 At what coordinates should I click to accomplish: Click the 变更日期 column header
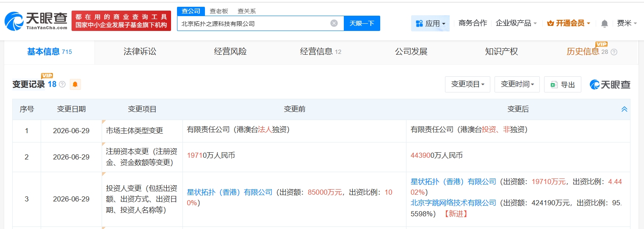pos(71,109)
